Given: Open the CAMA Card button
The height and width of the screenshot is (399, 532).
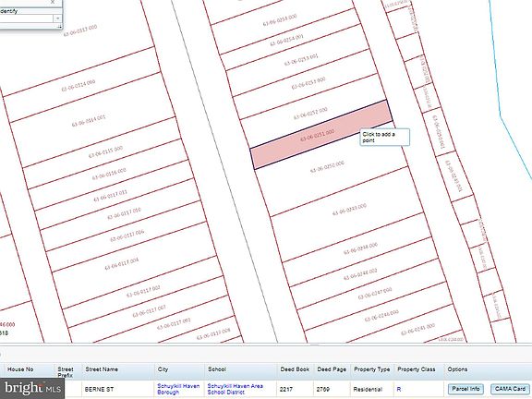Looking at the screenshot, I should coord(510,389).
